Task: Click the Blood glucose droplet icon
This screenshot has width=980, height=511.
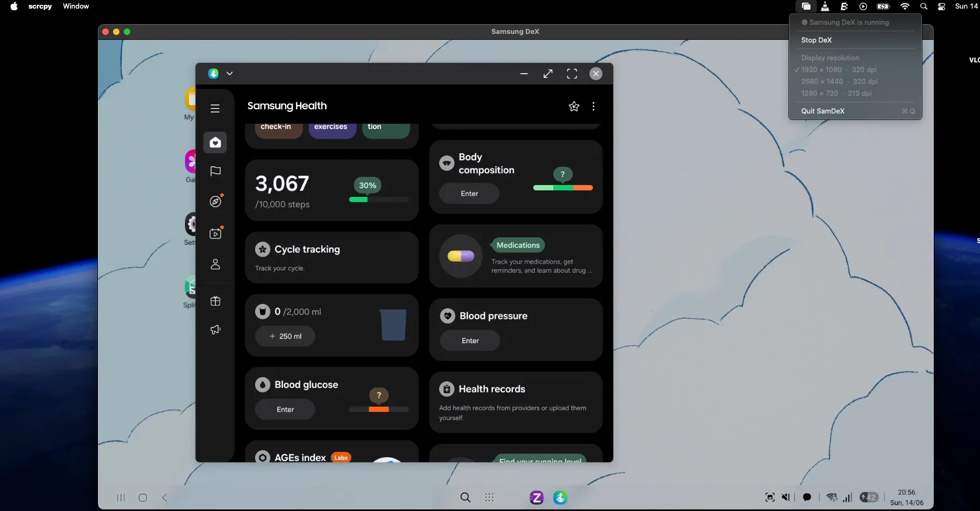Action: tap(263, 385)
